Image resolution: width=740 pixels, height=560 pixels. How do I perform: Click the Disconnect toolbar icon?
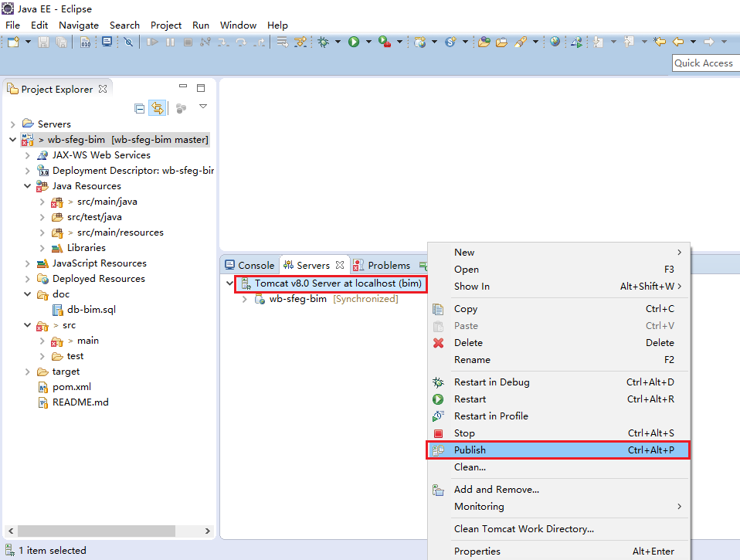205,42
